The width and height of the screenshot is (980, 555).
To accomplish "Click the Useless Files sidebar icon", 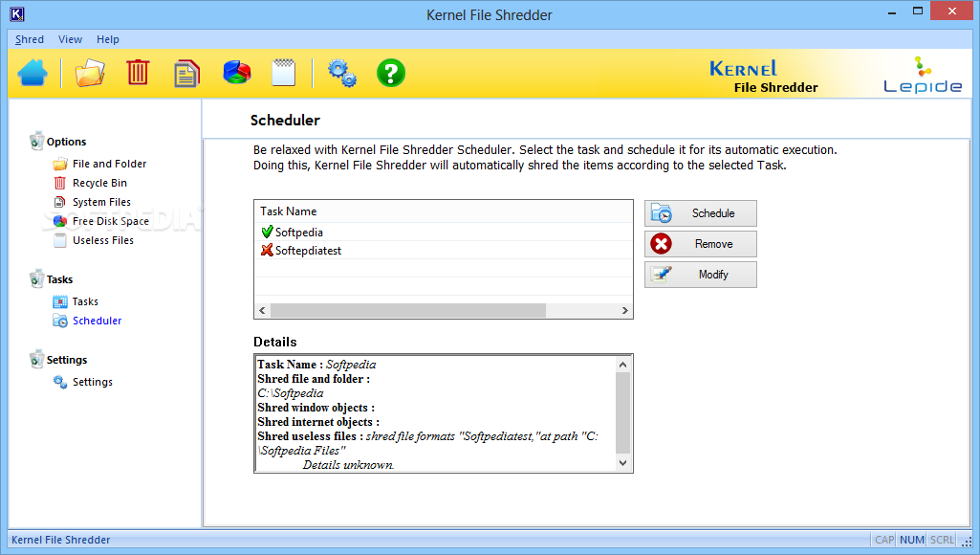I will pos(60,240).
